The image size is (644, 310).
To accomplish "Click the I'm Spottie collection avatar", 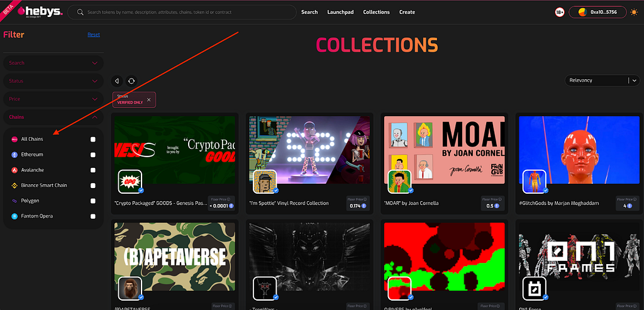I will [265, 182].
